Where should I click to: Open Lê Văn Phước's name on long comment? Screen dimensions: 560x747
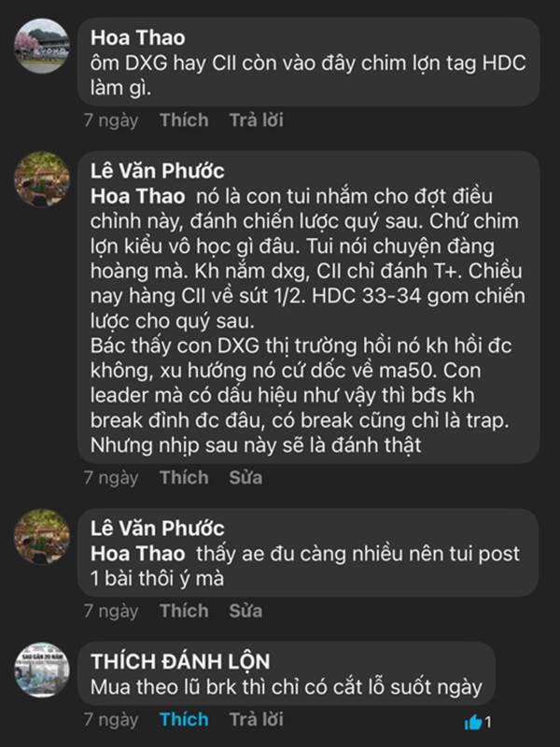(x=158, y=173)
